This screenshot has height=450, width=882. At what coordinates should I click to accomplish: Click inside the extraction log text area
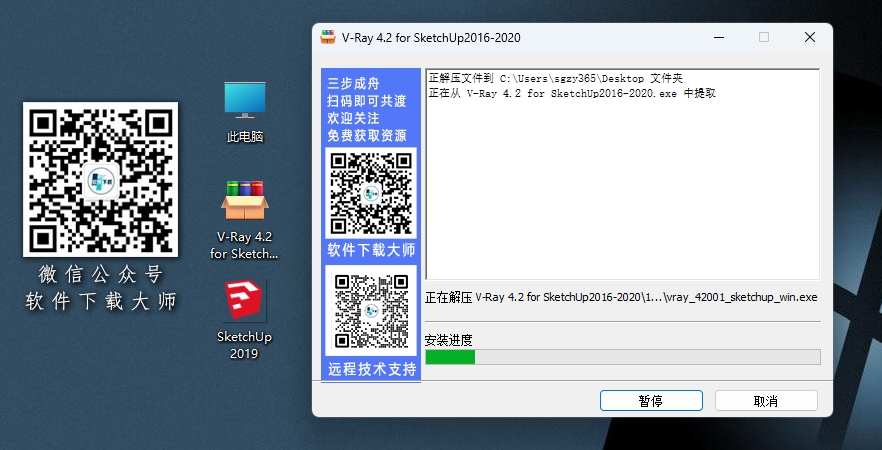click(623, 174)
